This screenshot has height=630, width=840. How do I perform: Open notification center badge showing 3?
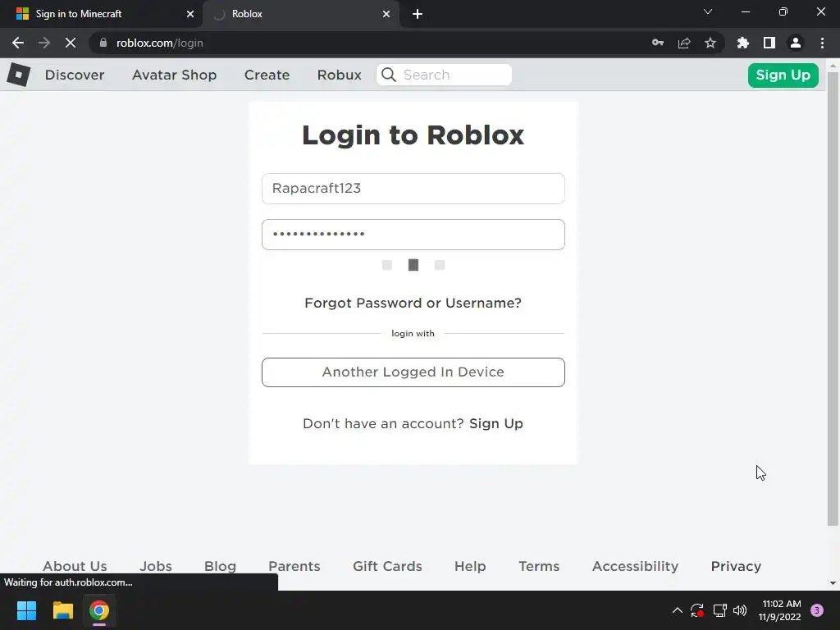coord(817,610)
